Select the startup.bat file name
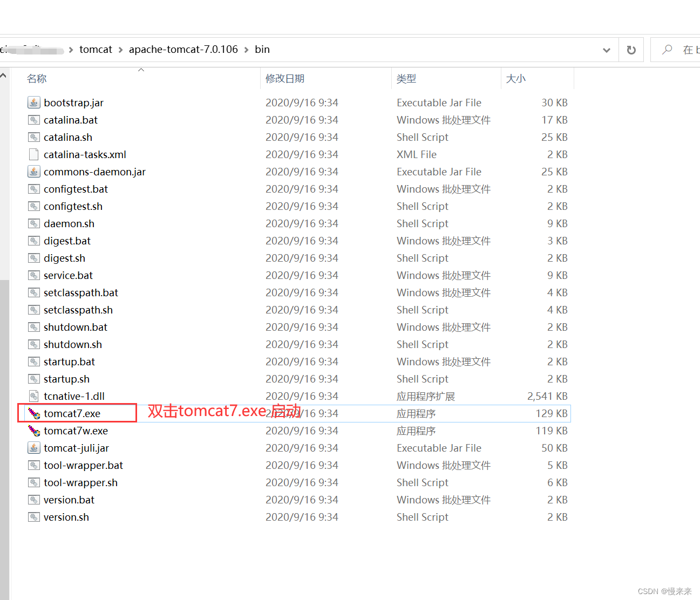This screenshot has width=700, height=600. [x=69, y=362]
